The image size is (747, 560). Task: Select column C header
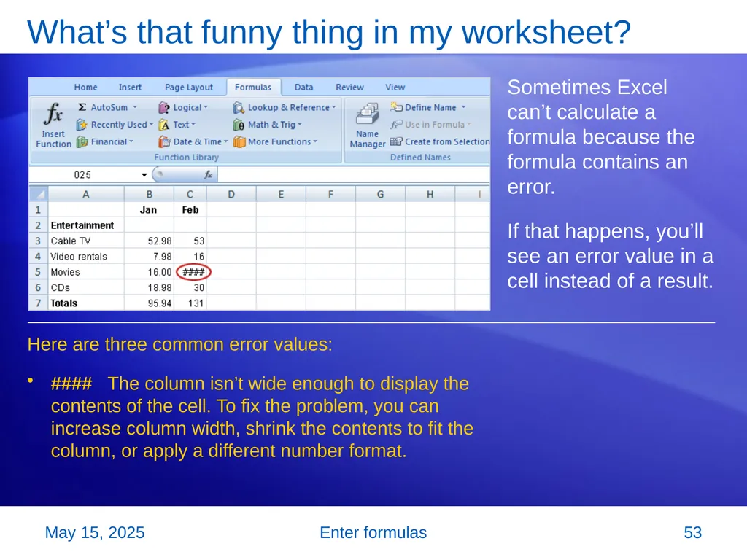pyautogui.click(x=190, y=194)
